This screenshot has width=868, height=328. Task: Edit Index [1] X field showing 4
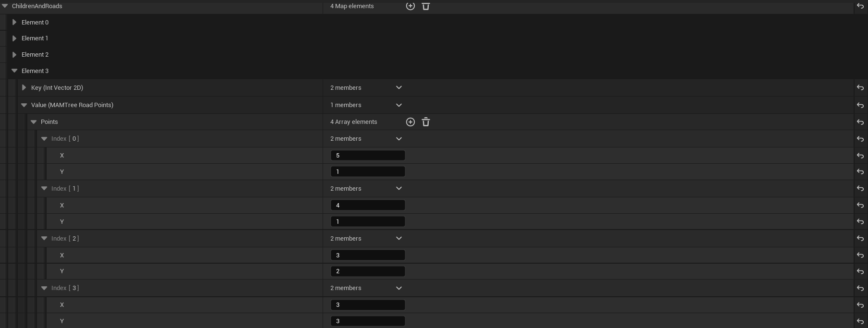pos(368,206)
